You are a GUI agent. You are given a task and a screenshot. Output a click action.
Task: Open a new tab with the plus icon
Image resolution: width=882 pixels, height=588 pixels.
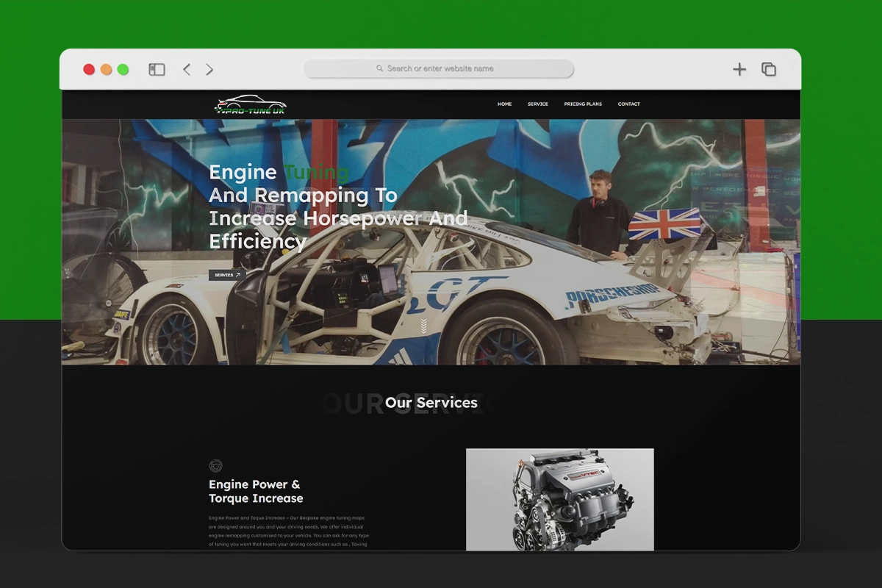(x=739, y=69)
